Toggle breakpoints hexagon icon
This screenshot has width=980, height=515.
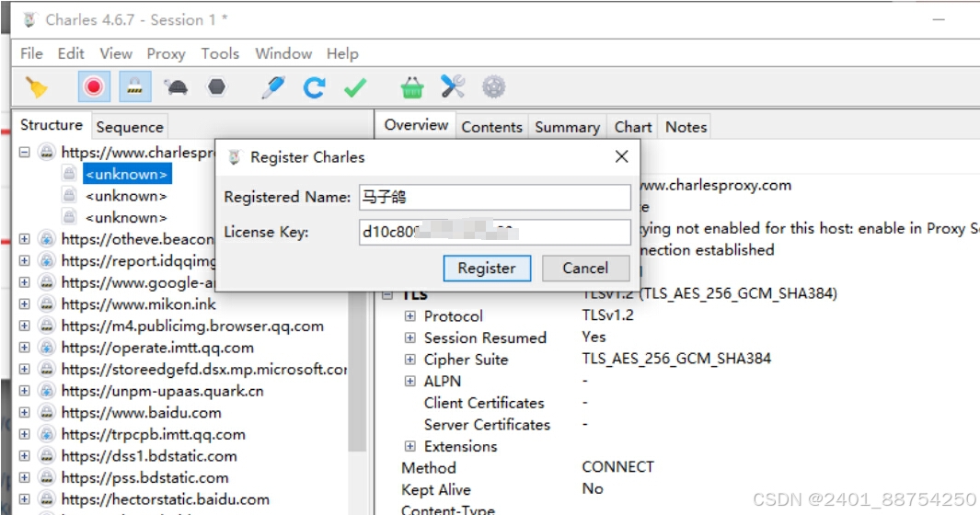click(216, 86)
